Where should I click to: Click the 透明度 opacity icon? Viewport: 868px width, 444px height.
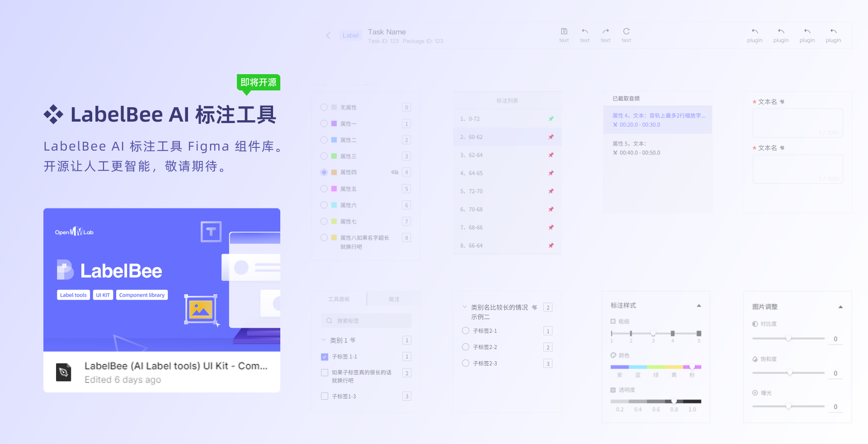point(613,390)
